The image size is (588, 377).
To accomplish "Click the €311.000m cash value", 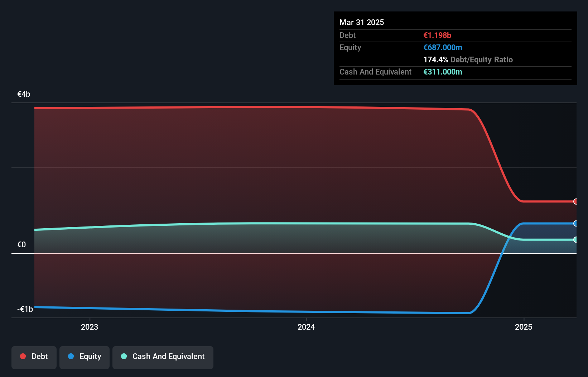I will (443, 72).
